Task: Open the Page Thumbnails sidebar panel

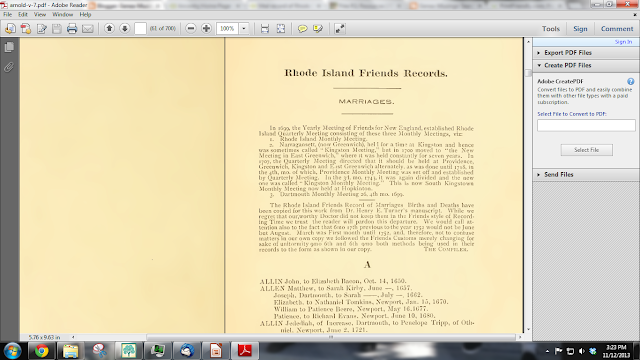Action: (9, 47)
